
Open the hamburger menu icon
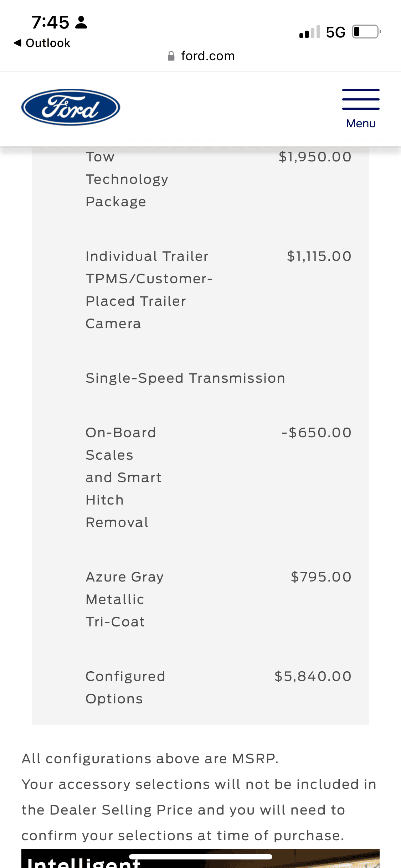coord(360,99)
